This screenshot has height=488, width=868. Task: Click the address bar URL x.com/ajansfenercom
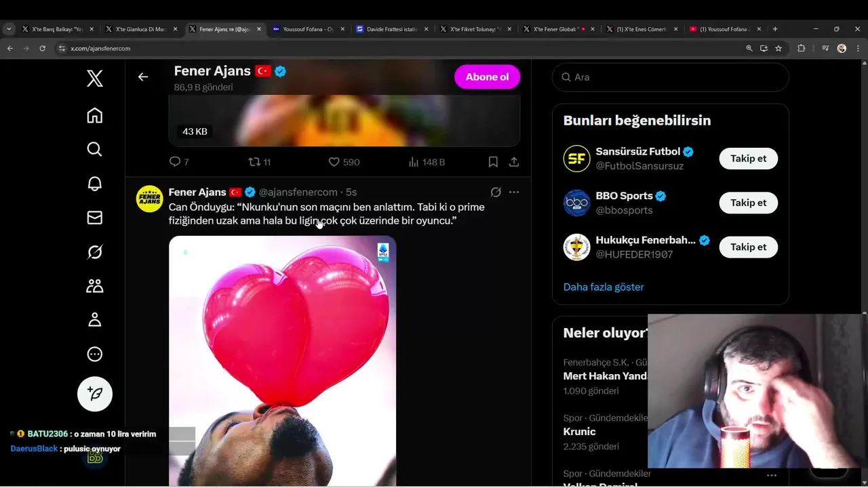click(x=100, y=48)
